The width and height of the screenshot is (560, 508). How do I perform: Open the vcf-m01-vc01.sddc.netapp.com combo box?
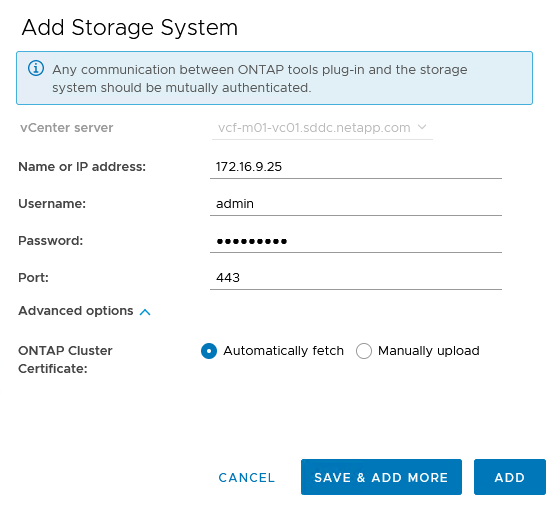322,128
